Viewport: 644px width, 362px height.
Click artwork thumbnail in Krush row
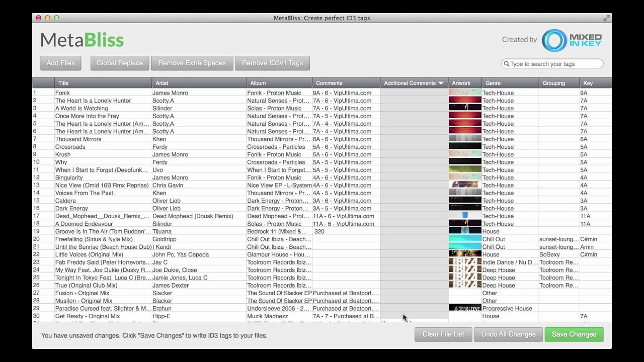point(465,154)
